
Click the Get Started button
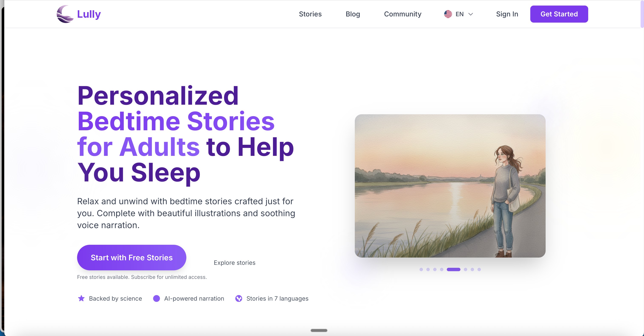(x=559, y=14)
